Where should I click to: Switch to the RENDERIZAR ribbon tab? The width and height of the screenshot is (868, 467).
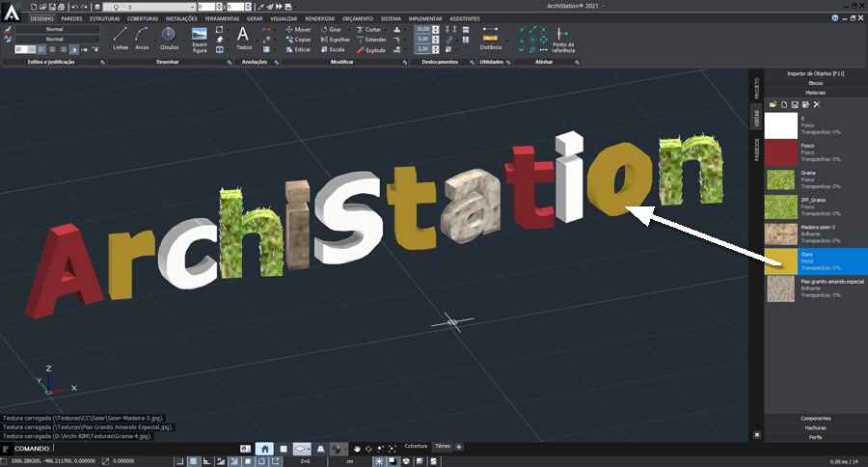coord(320,18)
